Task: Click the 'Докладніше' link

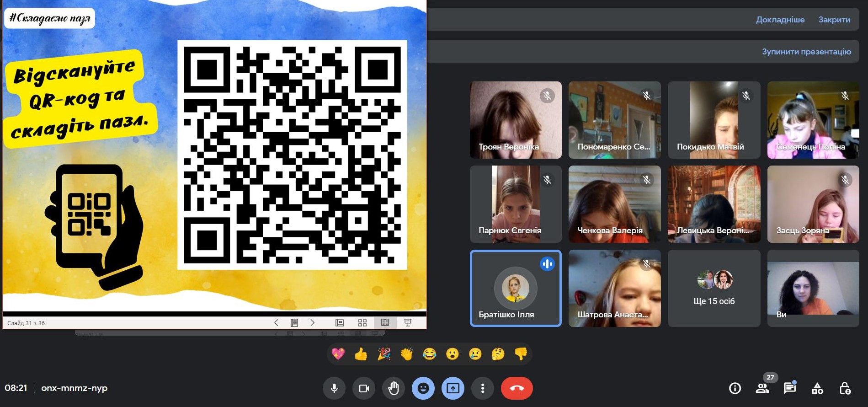Action: pos(780,20)
